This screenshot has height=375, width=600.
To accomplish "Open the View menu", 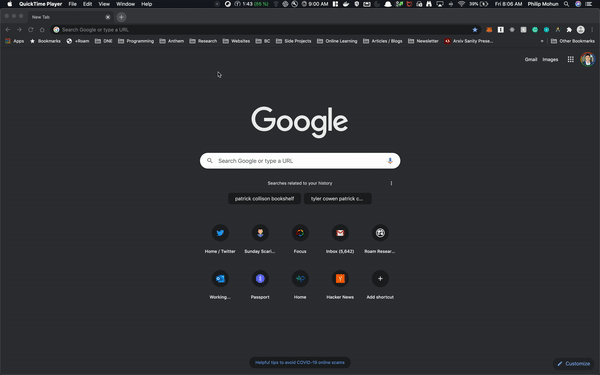I will (104, 4).
